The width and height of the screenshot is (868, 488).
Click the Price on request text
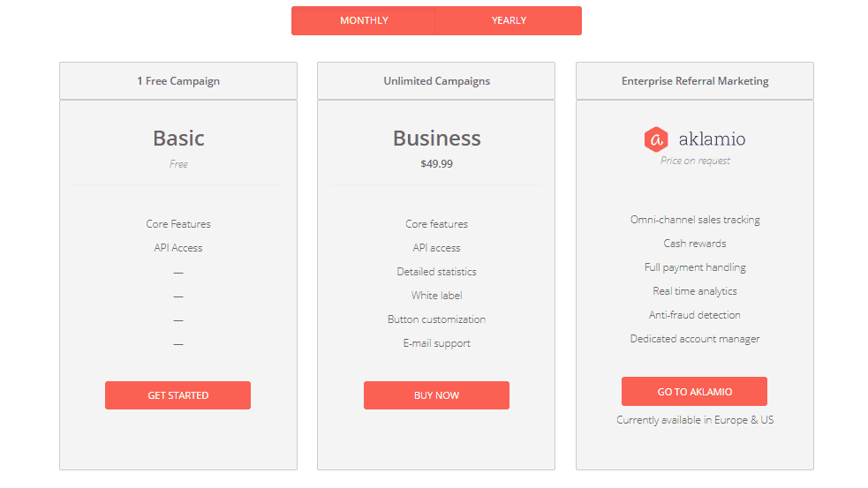(695, 161)
